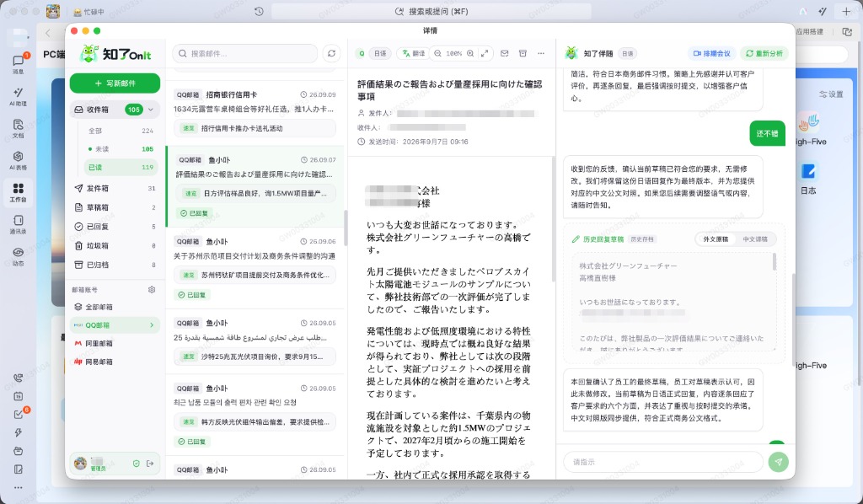Expand email to fullscreen view
The image size is (863, 504).
click(485, 53)
